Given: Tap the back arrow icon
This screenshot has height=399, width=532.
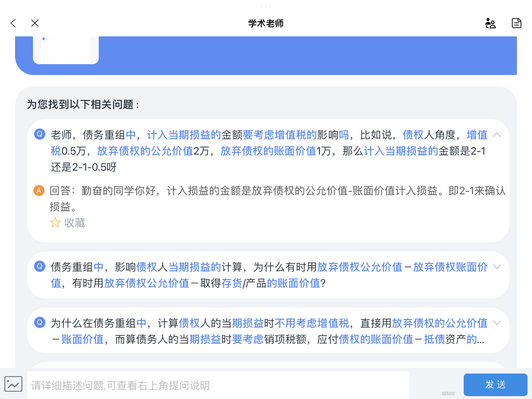Looking at the screenshot, I should click(x=14, y=23).
